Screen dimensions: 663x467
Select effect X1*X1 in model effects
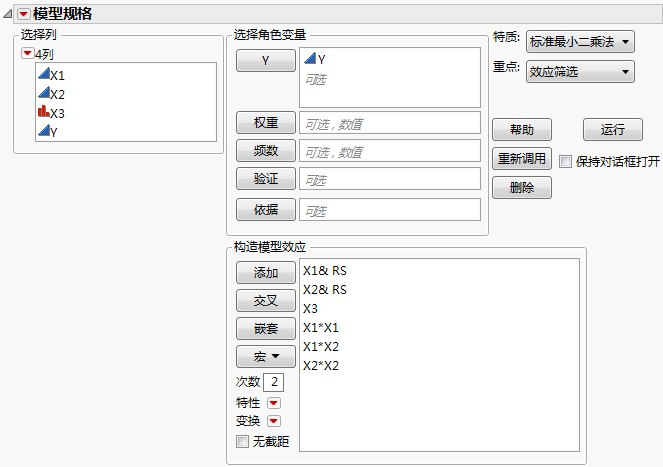[321, 327]
